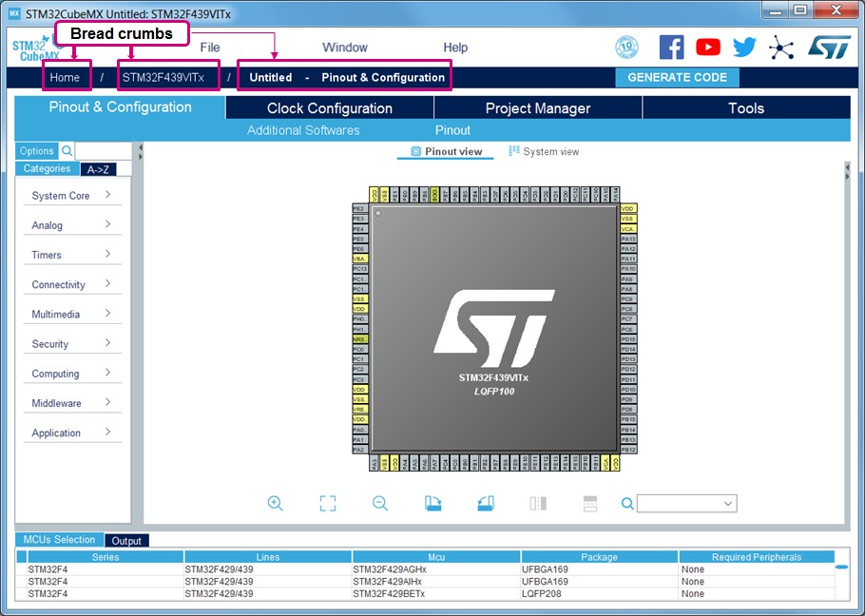
Task: Expand the Security category
Action: (71, 343)
